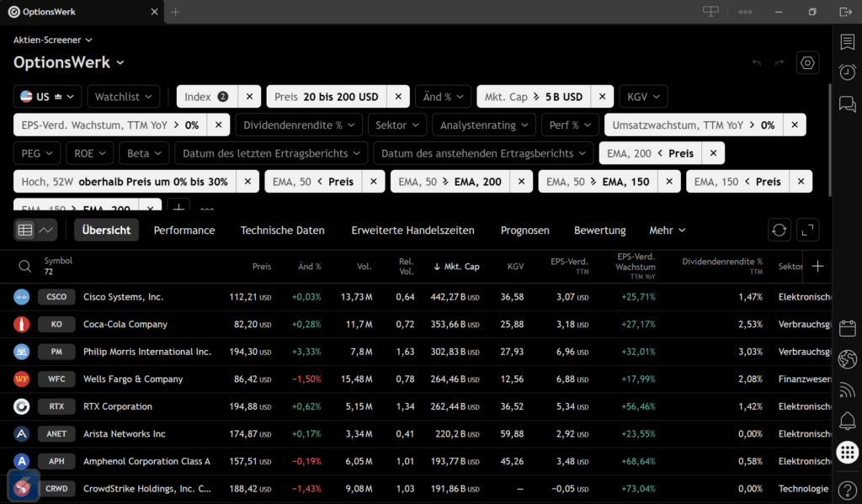Open the globe icon in right sidebar
This screenshot has height=504, width=862.
click(x=847, y=359)
